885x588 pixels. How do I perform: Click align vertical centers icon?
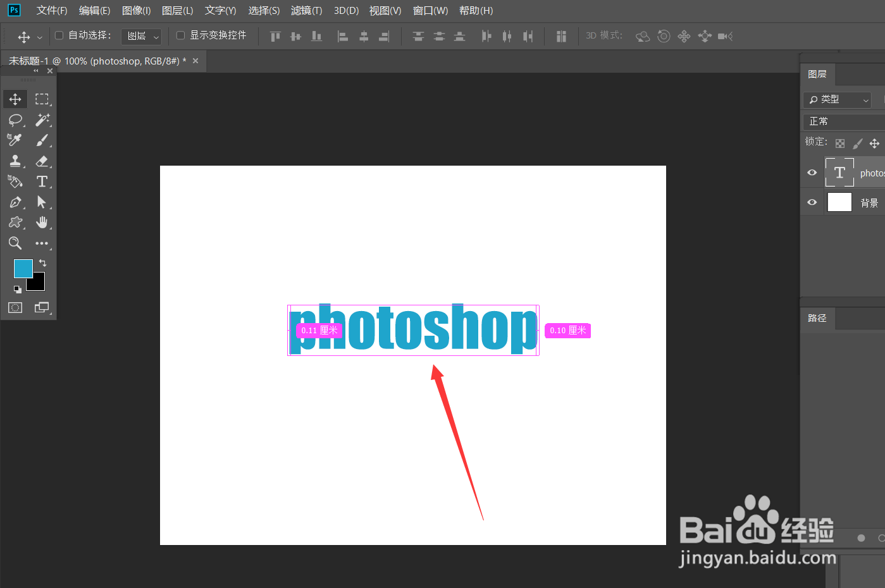coord(295,36)
